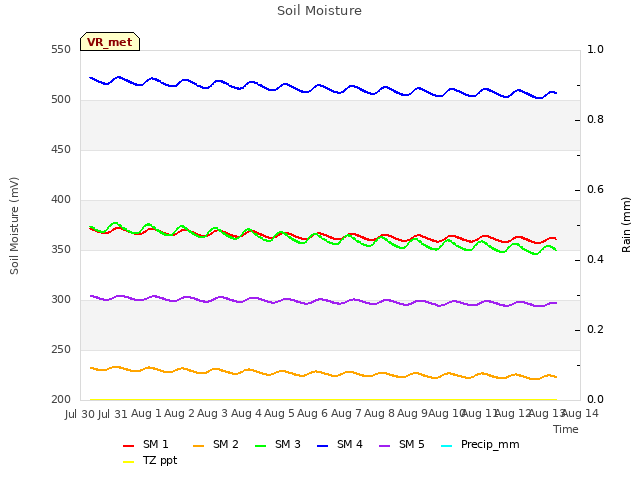
Task: Click the 0.0 rain axis tick label
Action: [595, 400]
